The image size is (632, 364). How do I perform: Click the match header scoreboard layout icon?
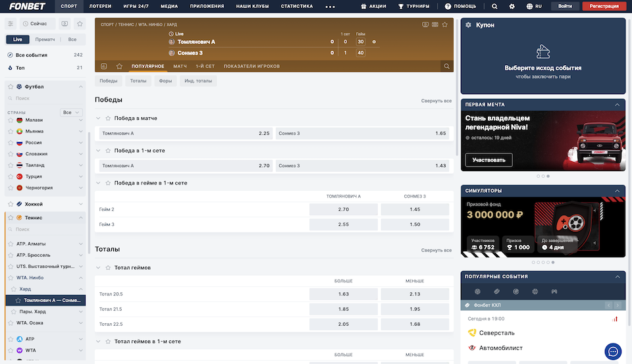[x=435, y=24]
